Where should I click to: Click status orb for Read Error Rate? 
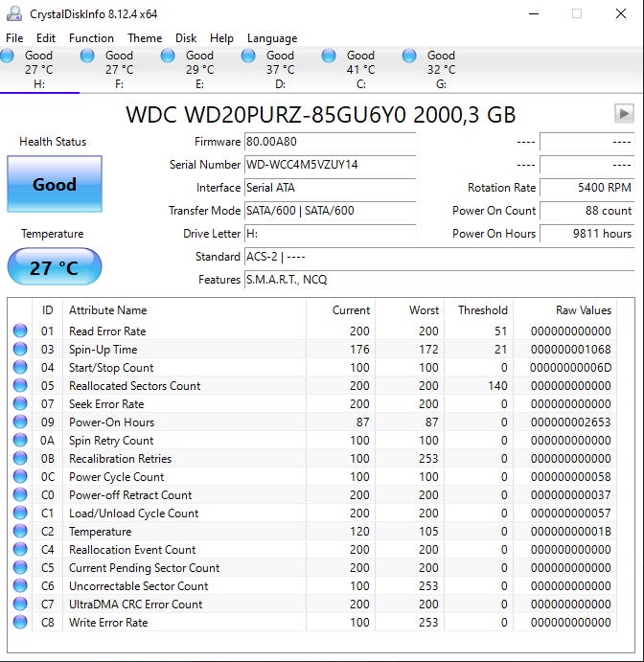click(x=20, y=331)
